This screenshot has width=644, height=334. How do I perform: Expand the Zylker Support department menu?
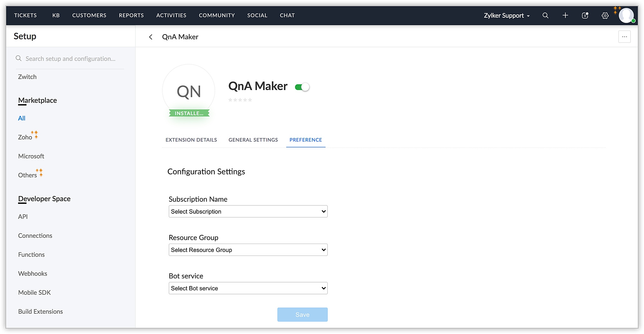coord(507,15)
